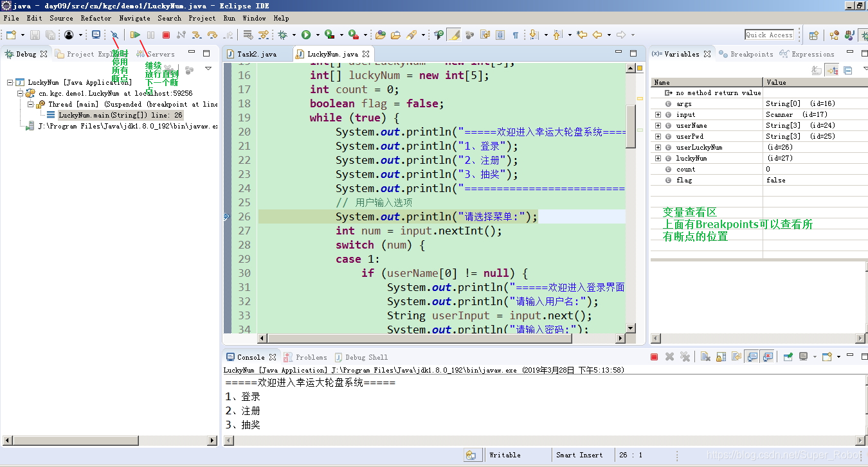This screenshot has width=868, height=467.
Task: Click the Step Return icon
Action: click(x=228, y=35)
